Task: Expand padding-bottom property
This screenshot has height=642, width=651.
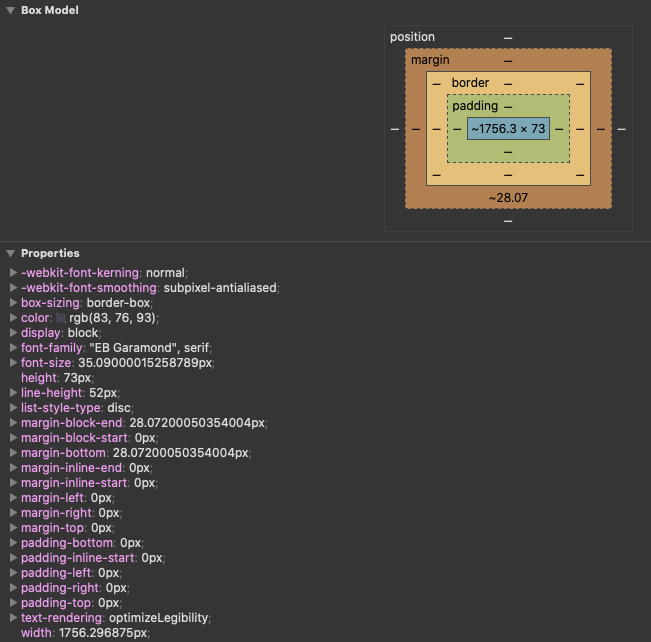Action: pyautogui.click(x=13, y=542)
